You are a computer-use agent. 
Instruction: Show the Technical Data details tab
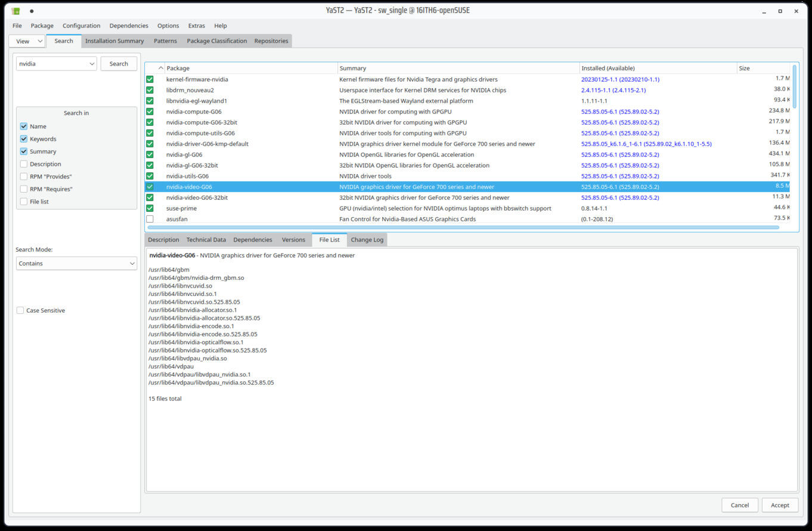coord(206,240)
